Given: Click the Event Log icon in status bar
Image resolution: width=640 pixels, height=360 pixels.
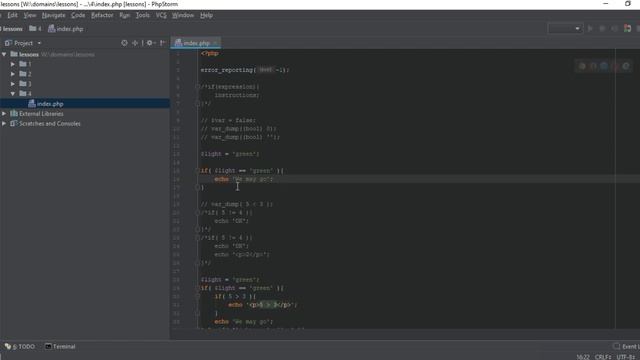Looking at the screenshot, I should click(x=616, y=347).
